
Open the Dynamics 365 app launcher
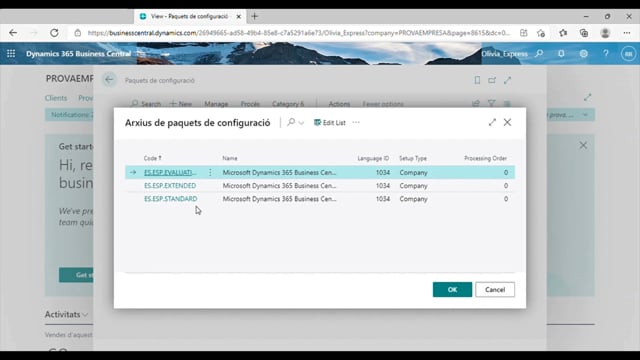pos(11,53)
